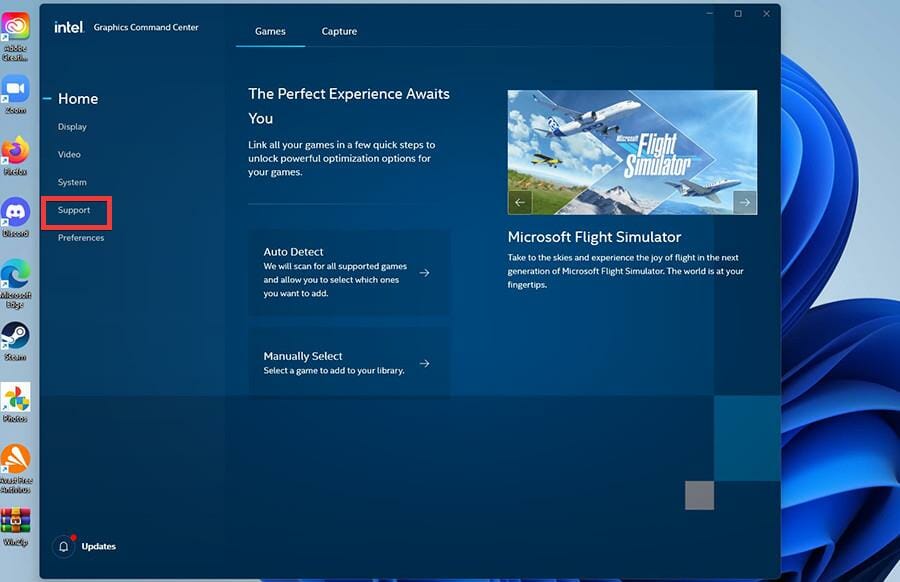Click 'The Perfect Experience Awaits You' heading
Image resolution: width=900 pixels, height=582 pixels.
click(x=349, y=106)
